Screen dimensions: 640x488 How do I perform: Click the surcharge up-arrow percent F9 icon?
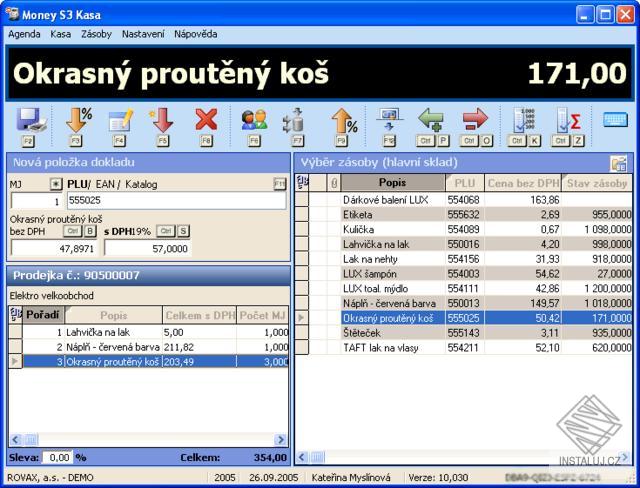point(343,120)
